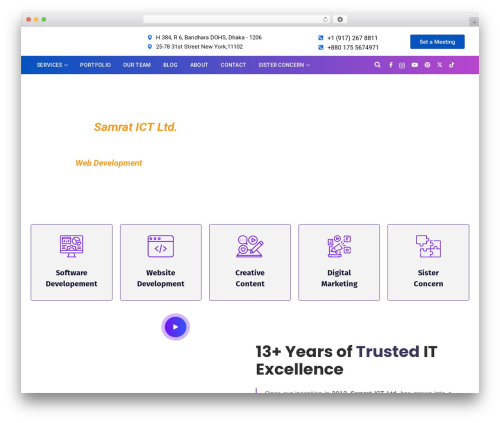
Task: Go to the Blog menu item
Action: (170, 65)
